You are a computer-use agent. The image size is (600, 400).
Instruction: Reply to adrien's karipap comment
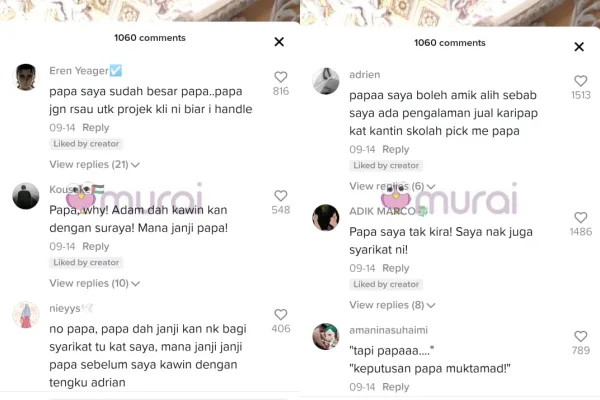click(396, 150)
